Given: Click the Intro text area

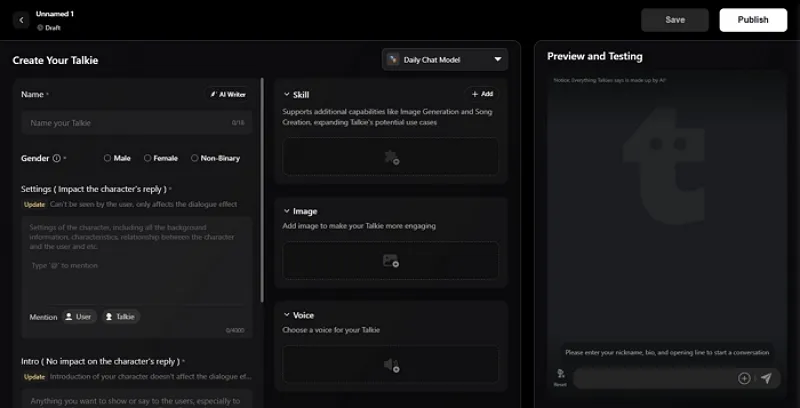Looking at the screenshot, I should (x=137, y=399).
